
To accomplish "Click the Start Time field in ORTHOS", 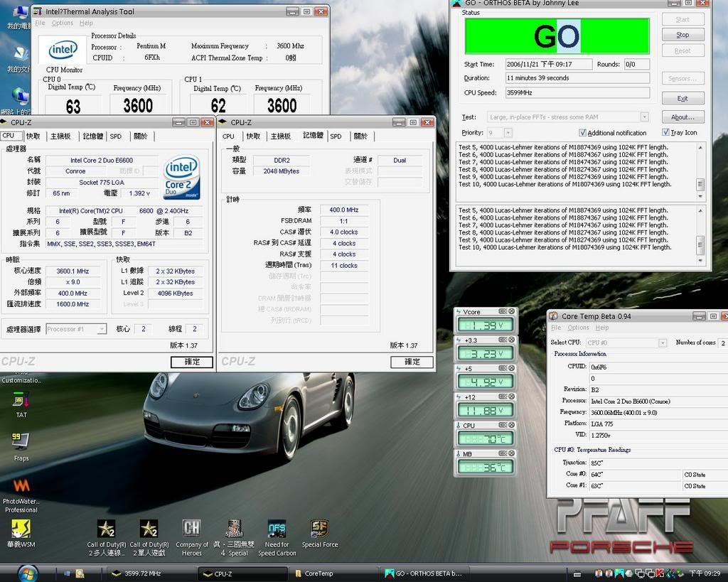I will (549, 64).
